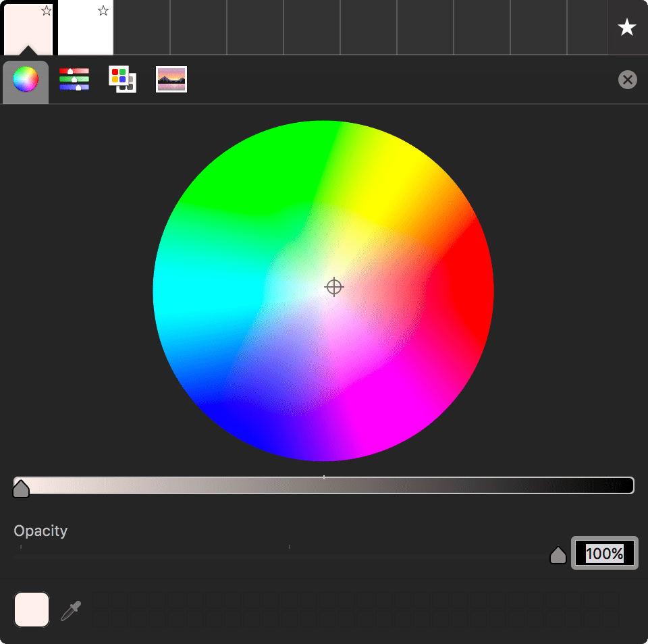This screenshot has width=648, height=644.
Task: Close the color picker panel
Action: [627, 80]
